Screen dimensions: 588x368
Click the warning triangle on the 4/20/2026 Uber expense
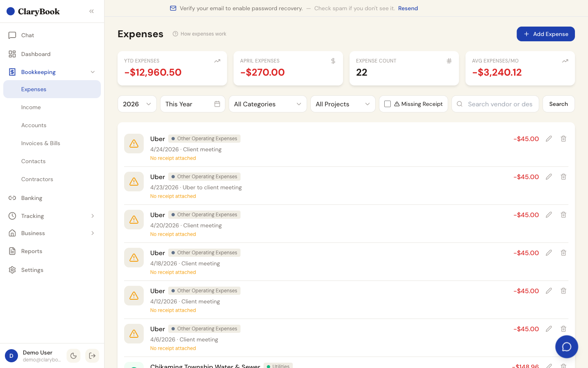point(134,220)
